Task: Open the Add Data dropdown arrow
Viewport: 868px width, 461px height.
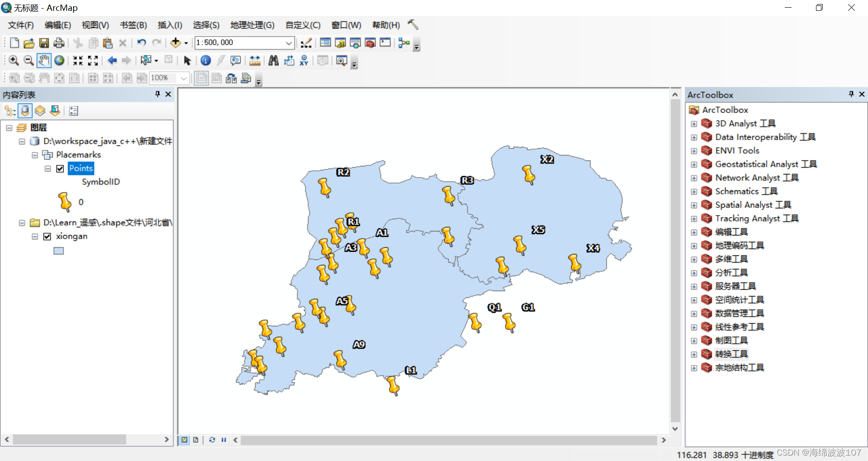Action: [x=186, y=43]
